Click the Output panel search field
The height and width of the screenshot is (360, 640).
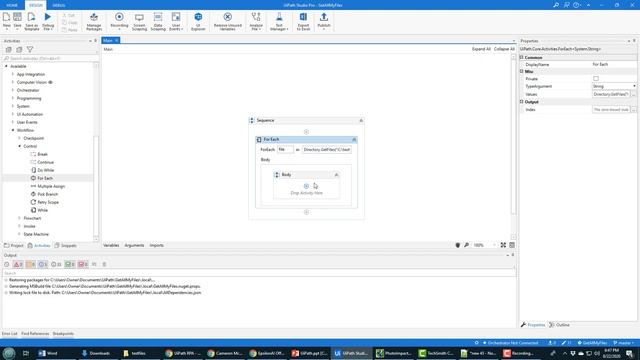click(x=259, y=273)
